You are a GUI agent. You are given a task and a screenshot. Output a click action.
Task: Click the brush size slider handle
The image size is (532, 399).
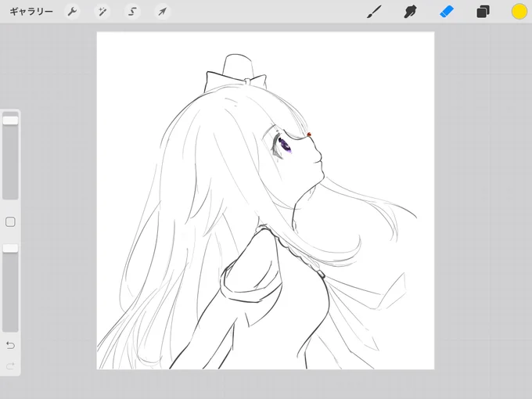pos(10,120)
